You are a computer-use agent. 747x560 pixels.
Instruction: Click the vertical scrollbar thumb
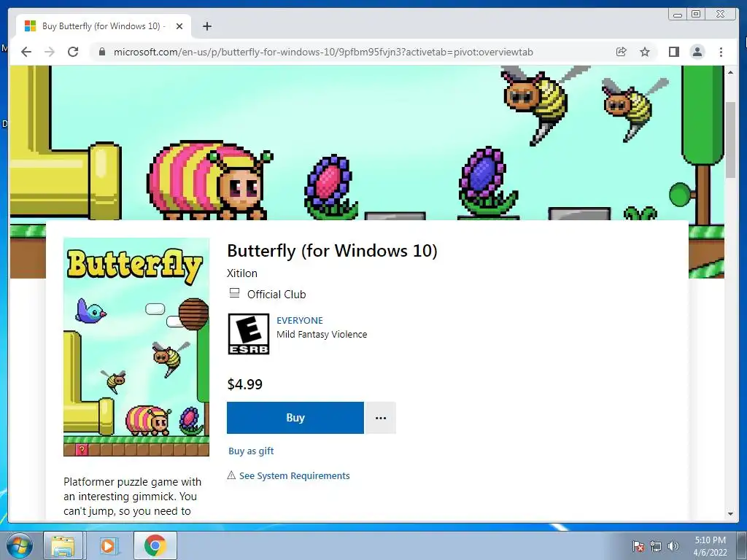730,140
